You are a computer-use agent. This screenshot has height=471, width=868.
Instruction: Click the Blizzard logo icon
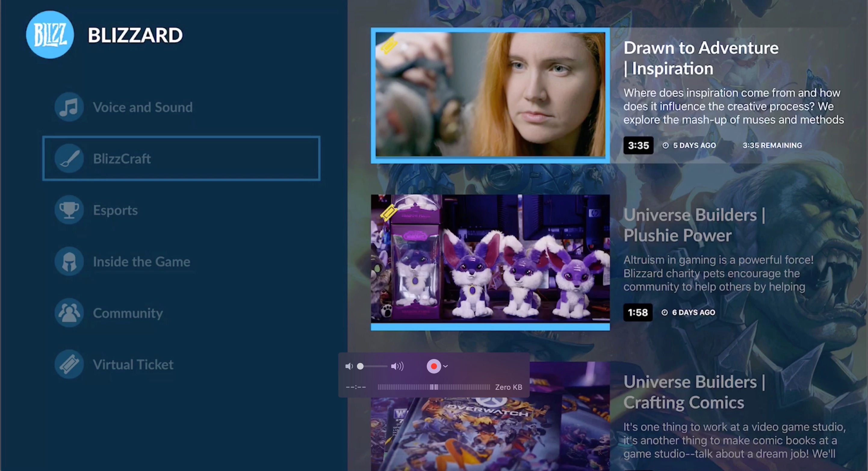tap(50, 35)
